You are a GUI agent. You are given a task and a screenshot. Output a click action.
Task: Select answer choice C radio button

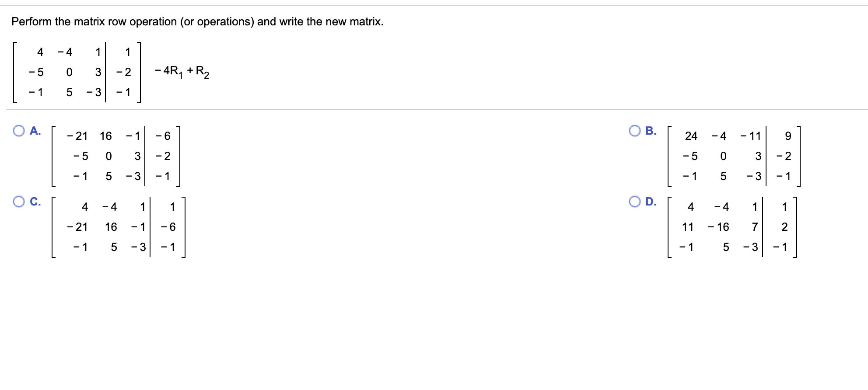click(18, 202)
